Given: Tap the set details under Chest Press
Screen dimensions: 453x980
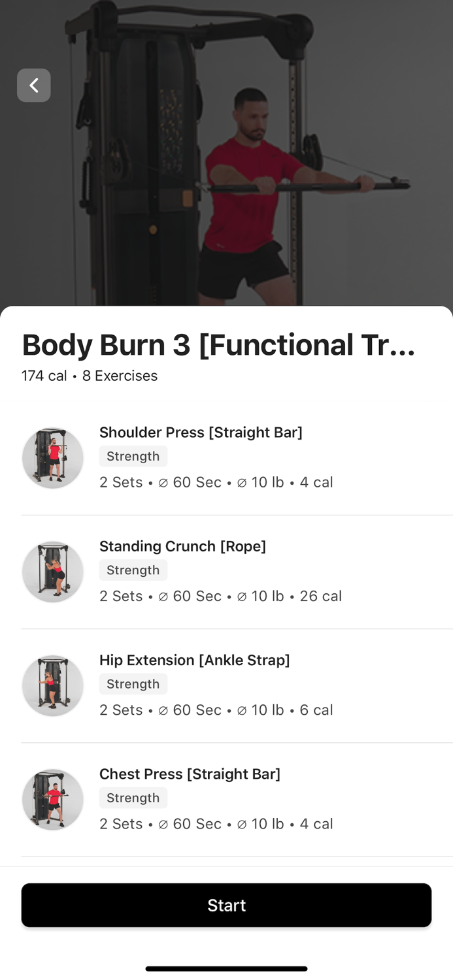Looking at the screenshot, I should pos(216,824).
